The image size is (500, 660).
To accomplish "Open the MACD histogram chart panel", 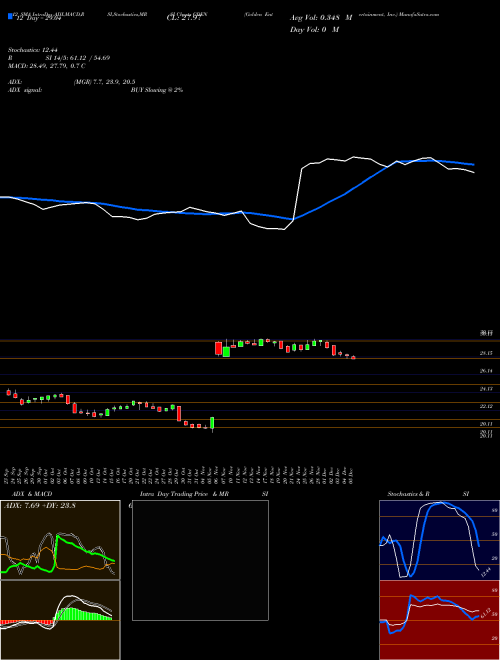I will pyautogui.click(x=60, y=620).
